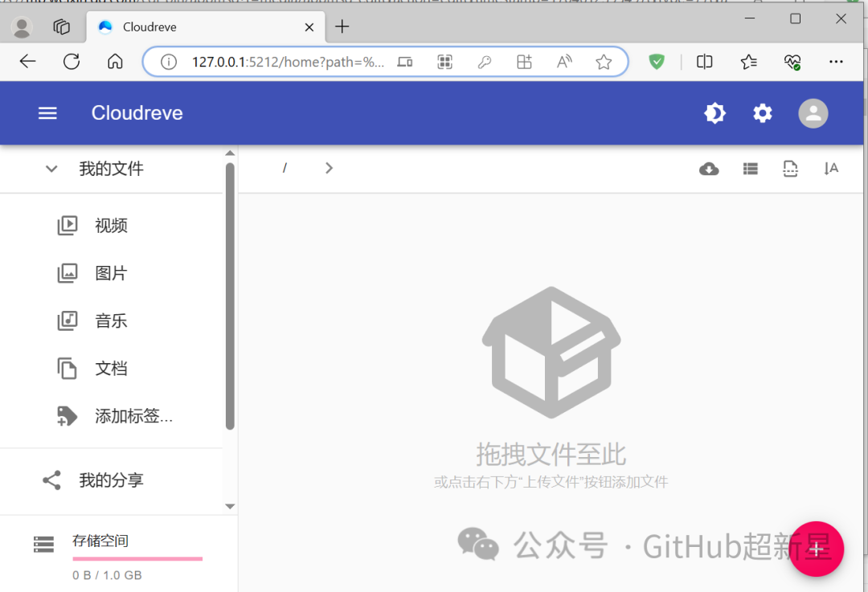Close the Cloudreve tab

tap(309, 27)
